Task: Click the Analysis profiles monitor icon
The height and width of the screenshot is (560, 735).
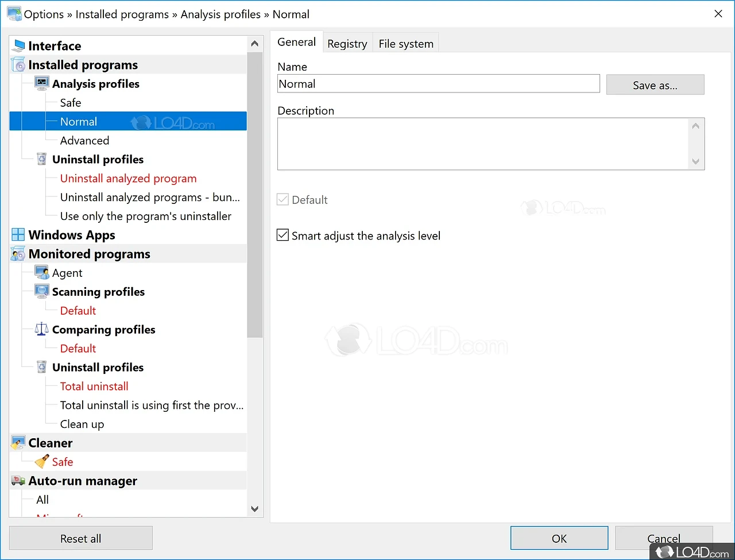Action: click(42, 83)
